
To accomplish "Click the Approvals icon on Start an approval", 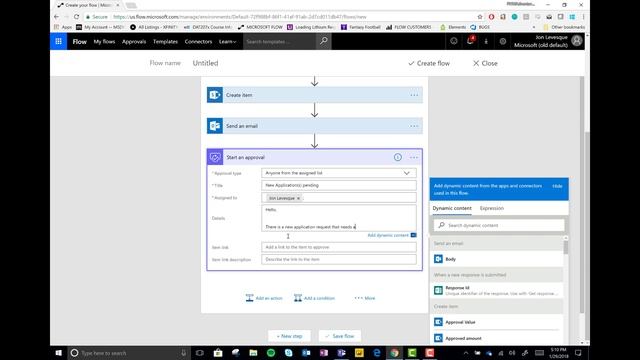I will (x=215, y=157).
